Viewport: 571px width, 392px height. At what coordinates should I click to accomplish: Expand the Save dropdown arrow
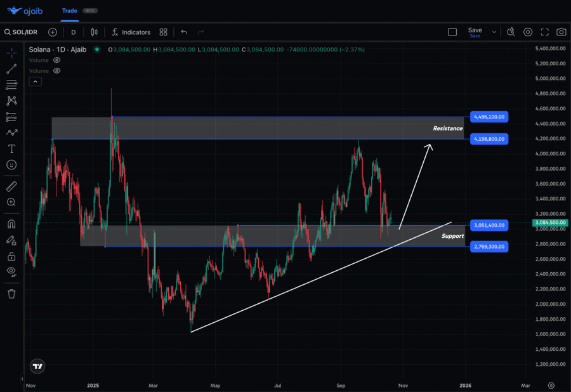(x=494, y=32)
